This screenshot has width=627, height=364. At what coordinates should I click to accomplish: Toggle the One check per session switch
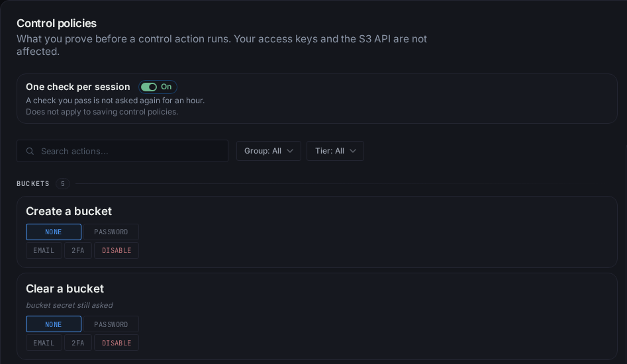pyautogui.click(x=158, y=87)
